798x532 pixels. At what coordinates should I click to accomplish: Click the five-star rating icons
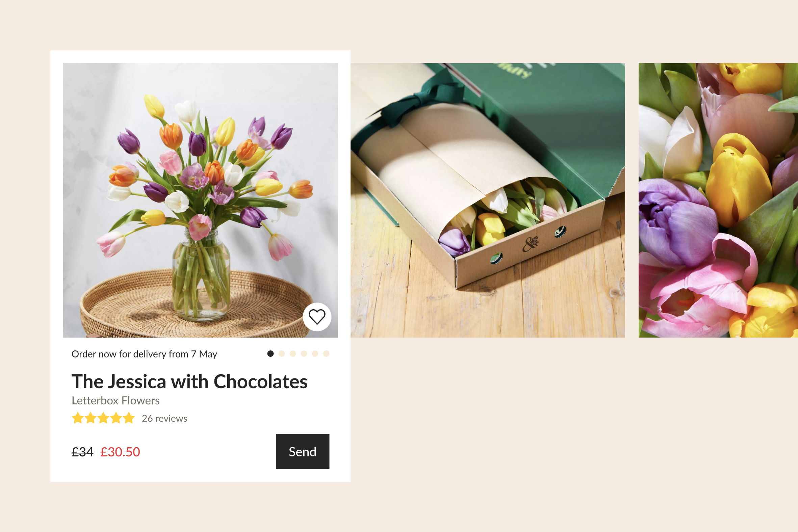[103, 418]
